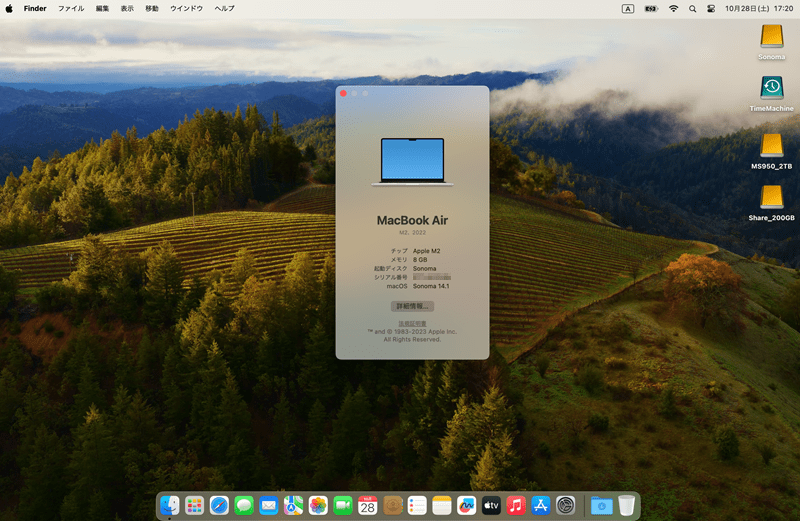Open the 編集 menu
800x521 pixels.
pyautogui.click(x=103, y=9)
